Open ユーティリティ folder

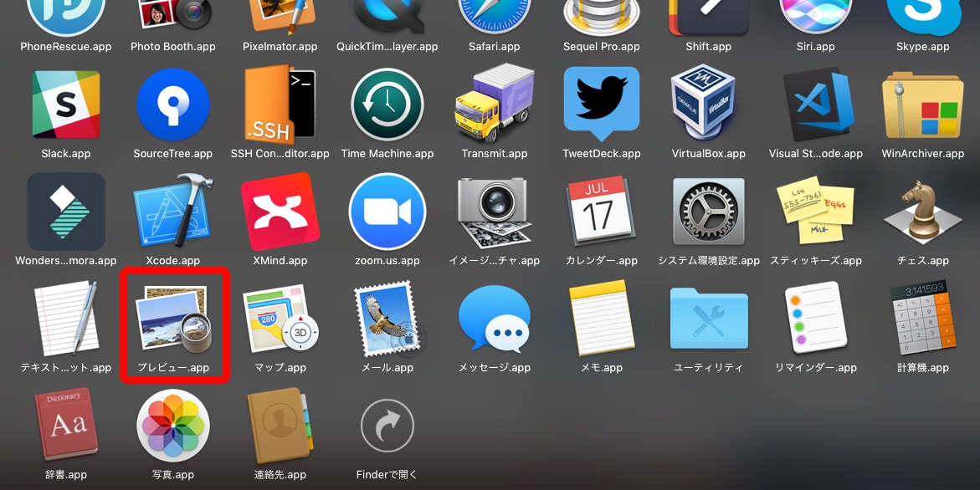click(x=709, y=319)
